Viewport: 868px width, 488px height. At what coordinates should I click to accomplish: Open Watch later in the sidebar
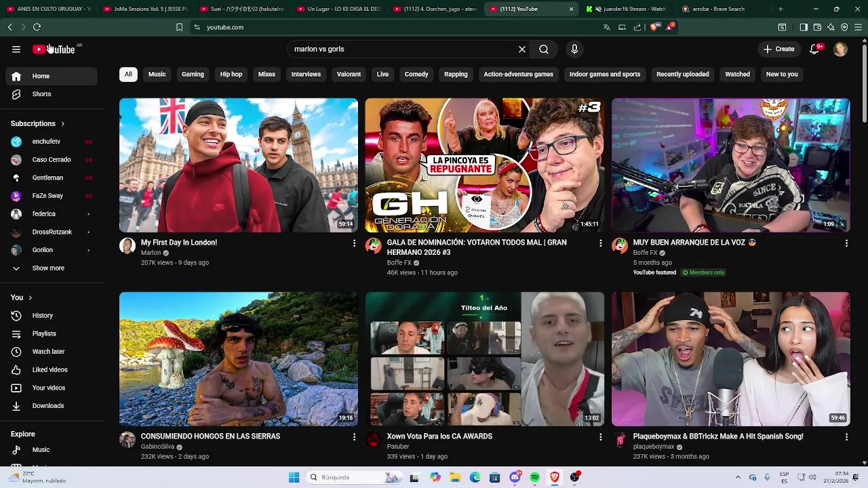click(x=52, y=352)
